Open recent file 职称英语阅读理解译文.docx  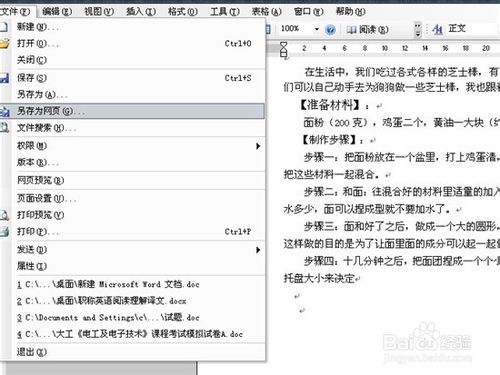click(x=133, y=301)
